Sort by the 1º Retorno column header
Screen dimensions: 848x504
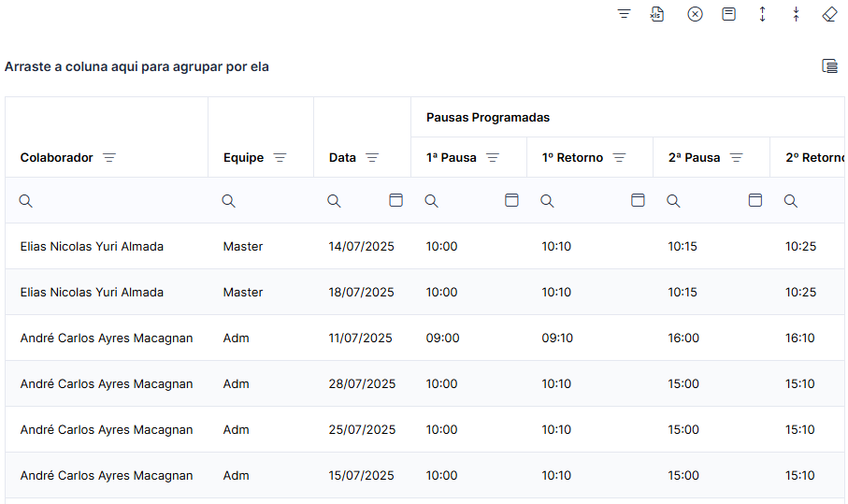[572, 157]
